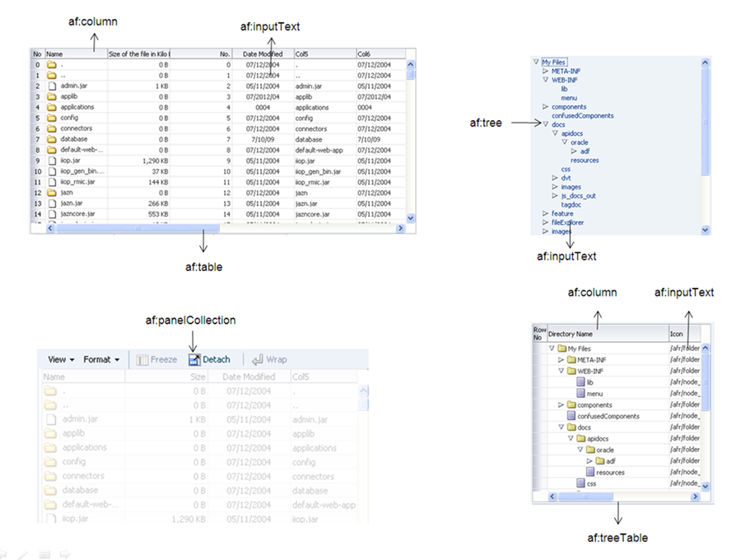Click Date Modified header in top table
The height and width of the screenshot is (560, 741).
click(x=263, y=54)
